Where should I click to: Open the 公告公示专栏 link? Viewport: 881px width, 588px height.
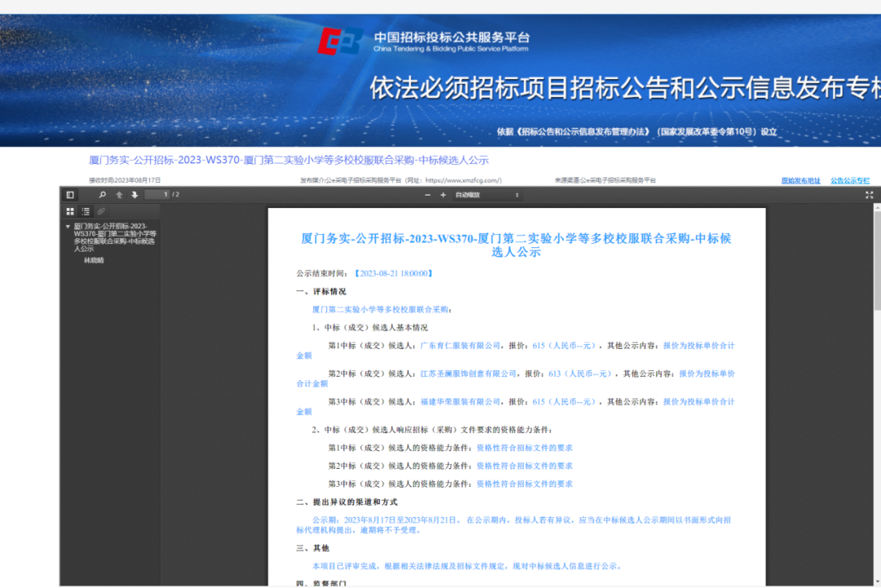(x=850, y=181)
